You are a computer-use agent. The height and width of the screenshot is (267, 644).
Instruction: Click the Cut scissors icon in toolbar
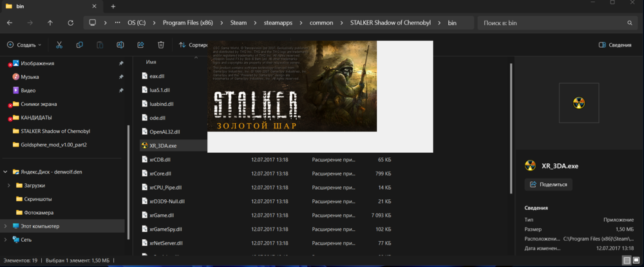(x=59, y=45)
